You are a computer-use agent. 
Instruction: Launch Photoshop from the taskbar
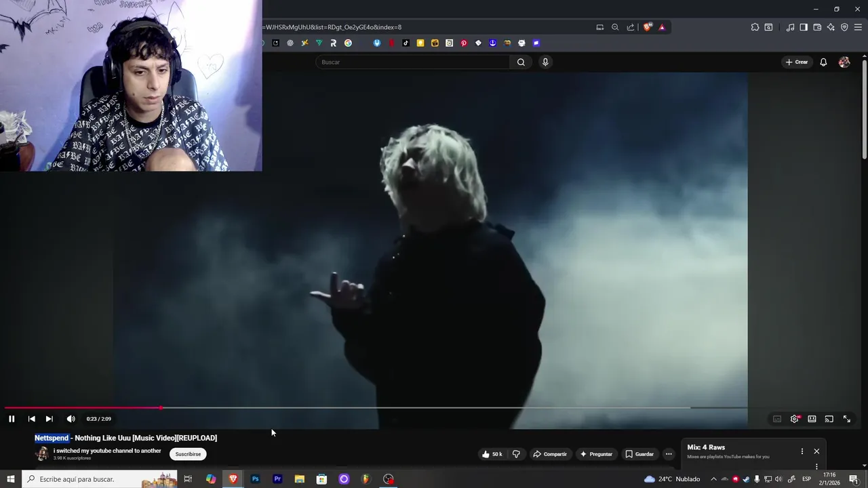point(255,479)
